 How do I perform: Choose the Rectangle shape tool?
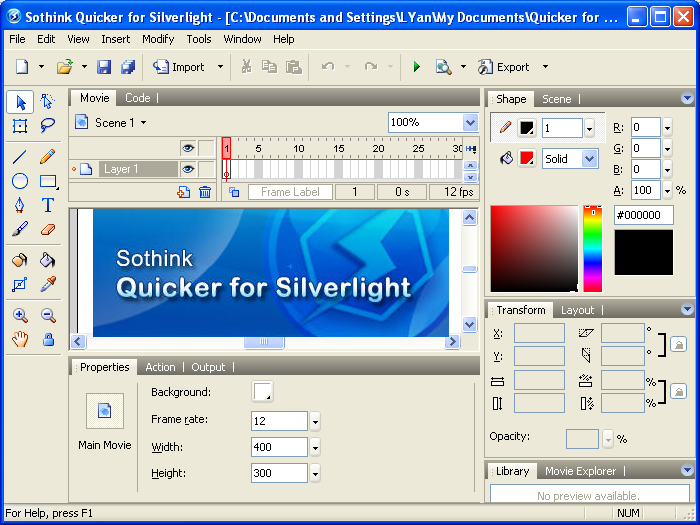pyautogui.click(x=48, y=181)
